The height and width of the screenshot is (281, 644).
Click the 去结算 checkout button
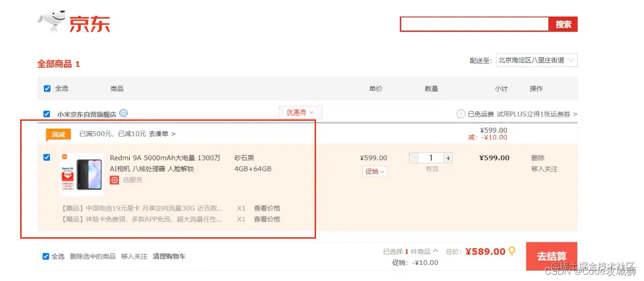[551, 257]
